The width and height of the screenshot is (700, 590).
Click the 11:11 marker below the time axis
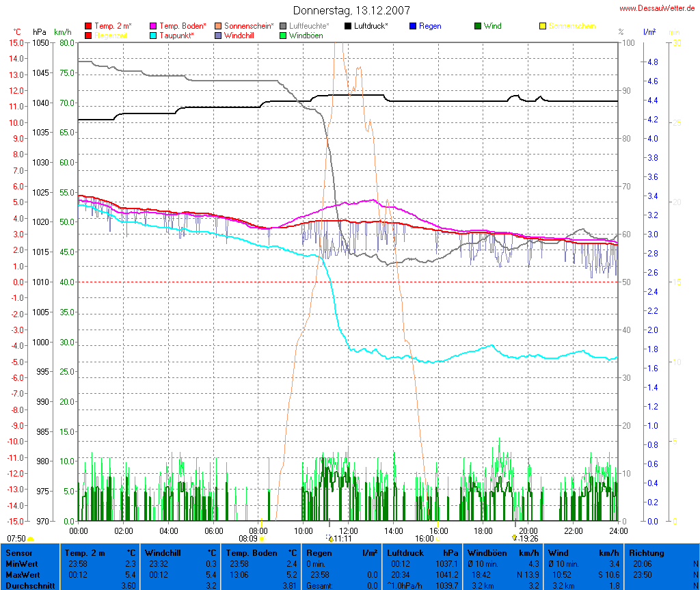point(331,539)
